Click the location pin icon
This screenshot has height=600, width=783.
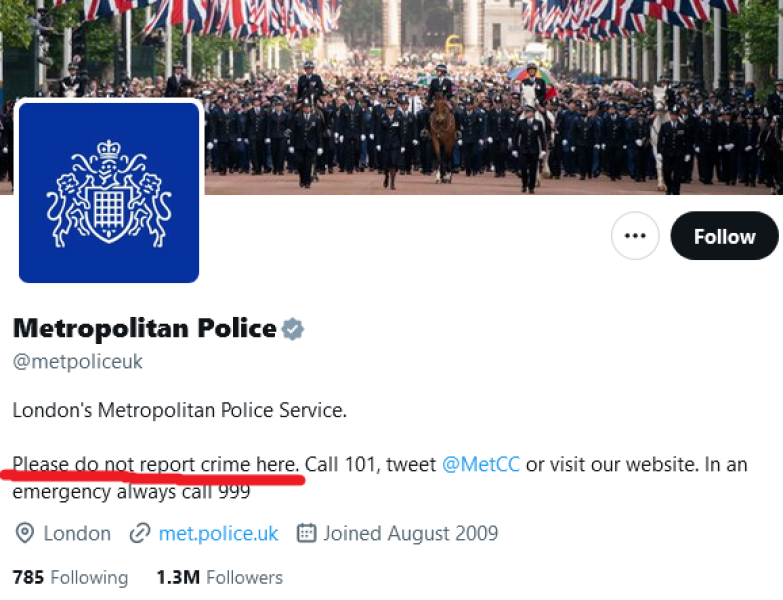(x=25, y=533)
